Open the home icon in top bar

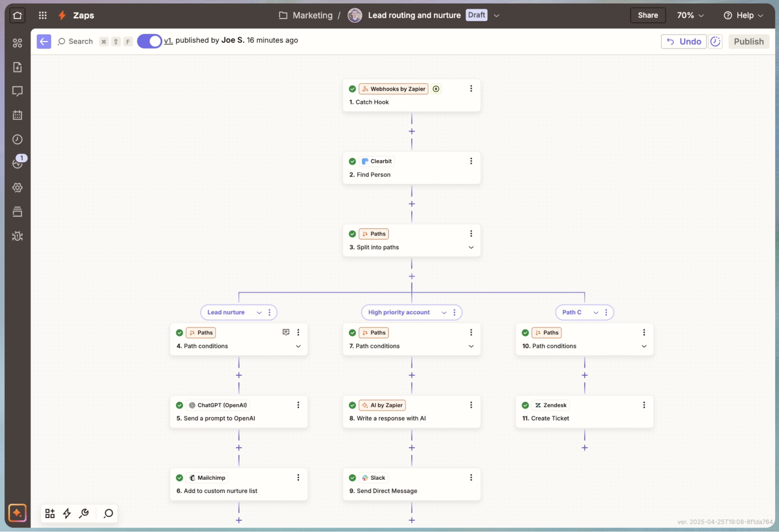(x=17, y=15)
